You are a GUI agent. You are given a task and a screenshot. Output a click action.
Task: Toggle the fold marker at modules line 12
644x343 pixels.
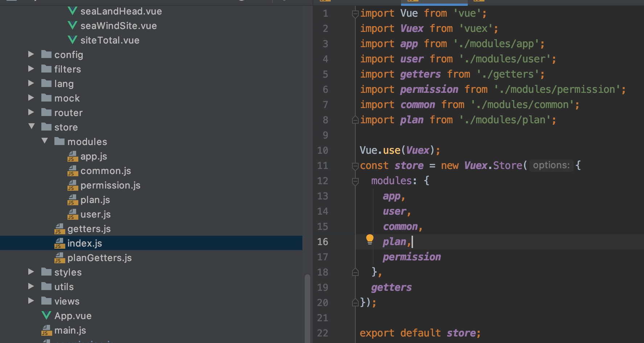355,181
